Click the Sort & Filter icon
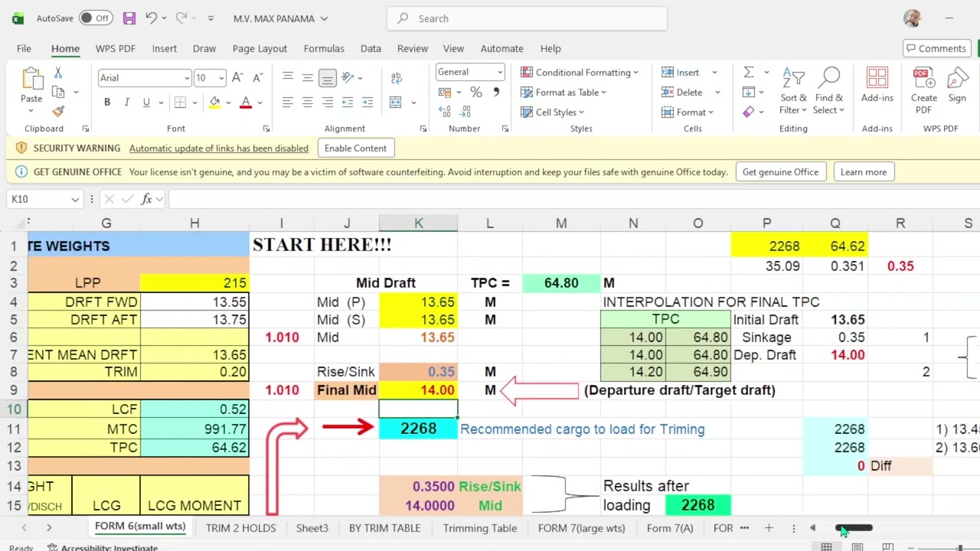The height and width of the screenshot is (551, 980). (x=792, y=78)
